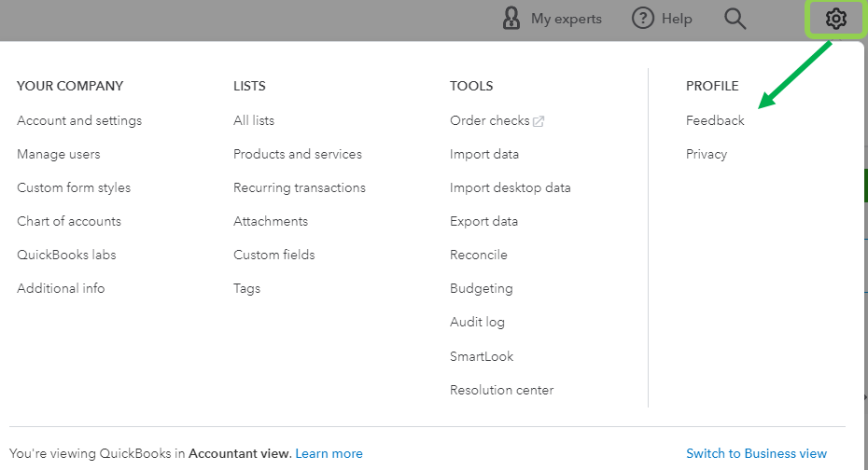Image resolution: width=868 pixels, height=470 pixels.
Task: Go to Products and services
Action: coord(298,154)
